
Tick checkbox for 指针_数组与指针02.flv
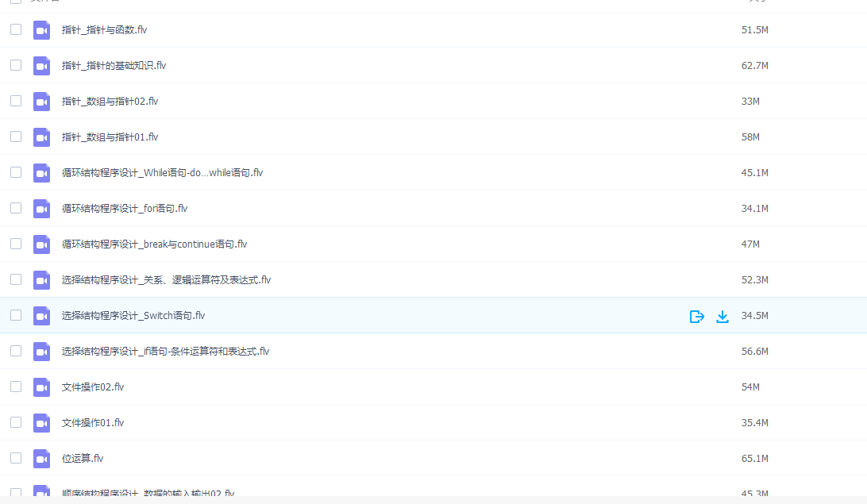click(x=16, y=101)
